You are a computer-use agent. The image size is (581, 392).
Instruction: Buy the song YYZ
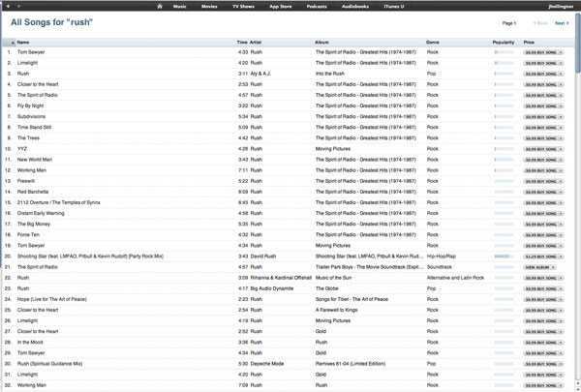(541, 149)
